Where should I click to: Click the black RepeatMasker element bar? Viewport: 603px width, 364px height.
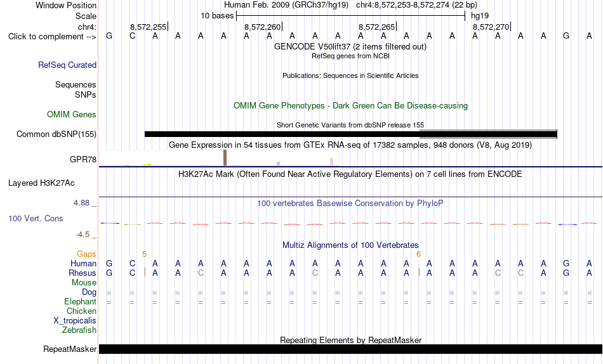pos(350,349)
